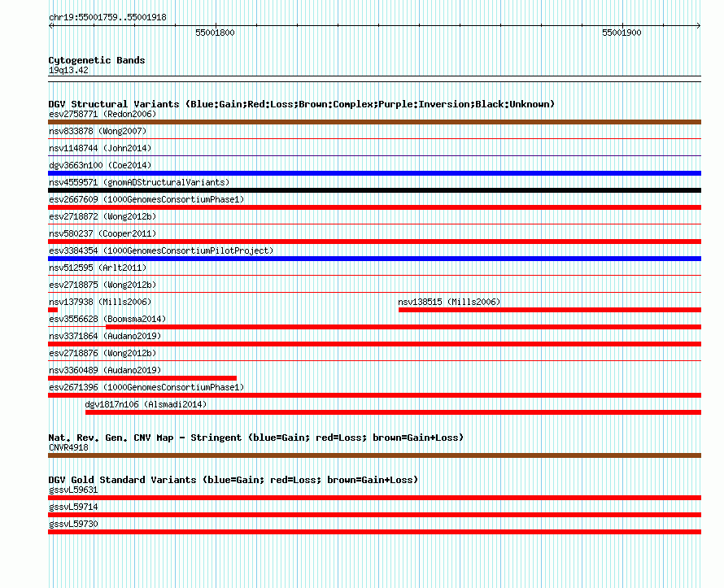Open the nsv833878 (Wong2007) variant
Image resolution: width=724 pixels, height=588 pixels.
tap(98, 131)
